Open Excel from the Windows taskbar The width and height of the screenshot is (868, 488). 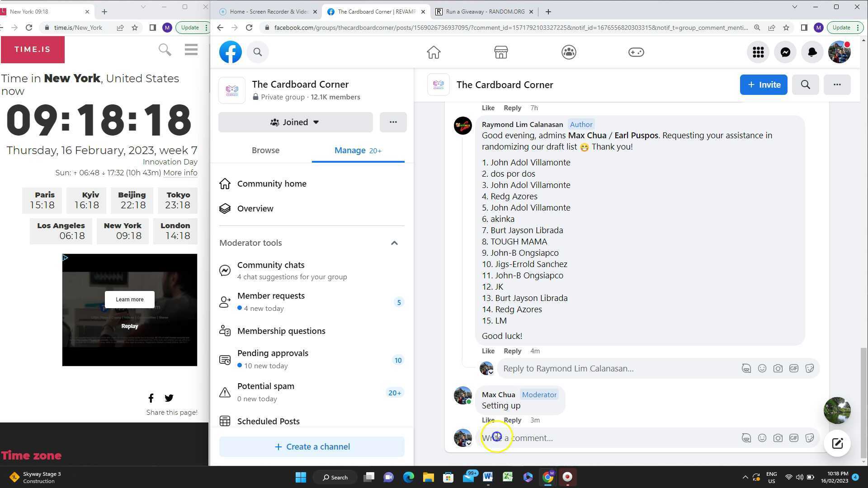[508, 477]
